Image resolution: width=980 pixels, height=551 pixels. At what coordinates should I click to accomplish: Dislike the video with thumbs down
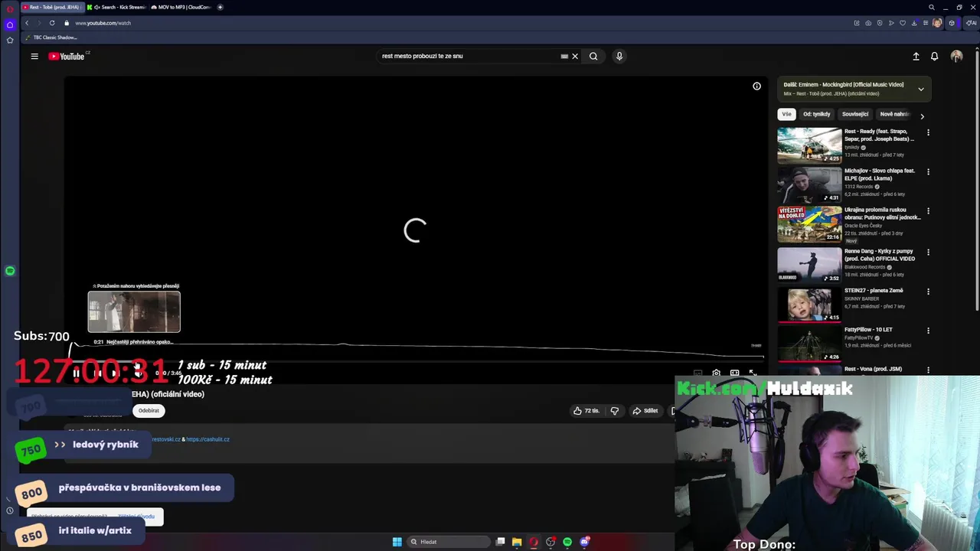tap(614, 411)
